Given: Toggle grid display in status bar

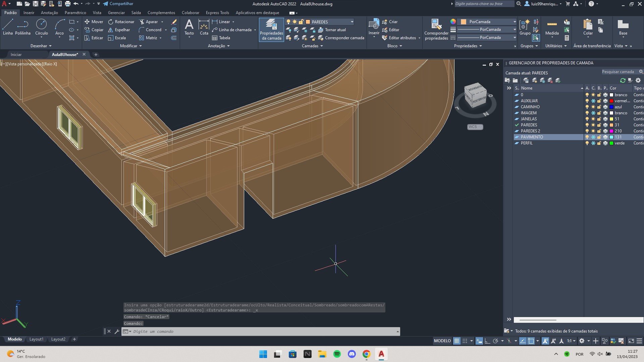Looking at the screenshot, I should (457, 341).
